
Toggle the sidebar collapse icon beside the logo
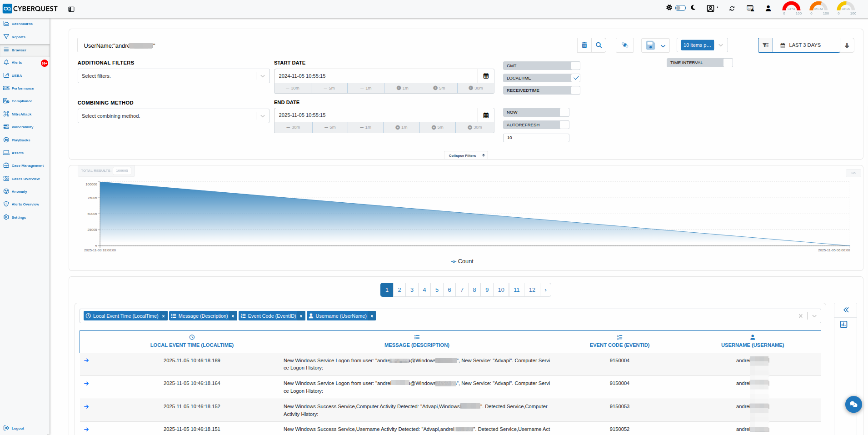click(x=71, y=9)
